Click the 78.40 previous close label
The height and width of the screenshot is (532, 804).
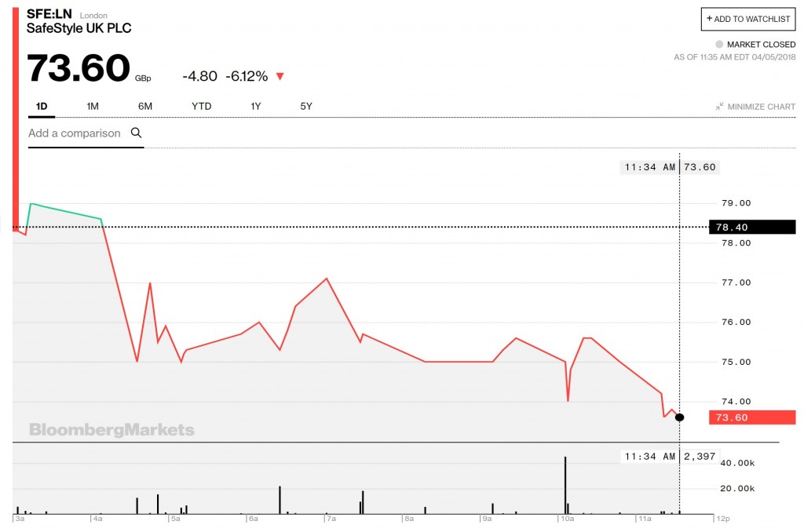(x=752, y=227)
